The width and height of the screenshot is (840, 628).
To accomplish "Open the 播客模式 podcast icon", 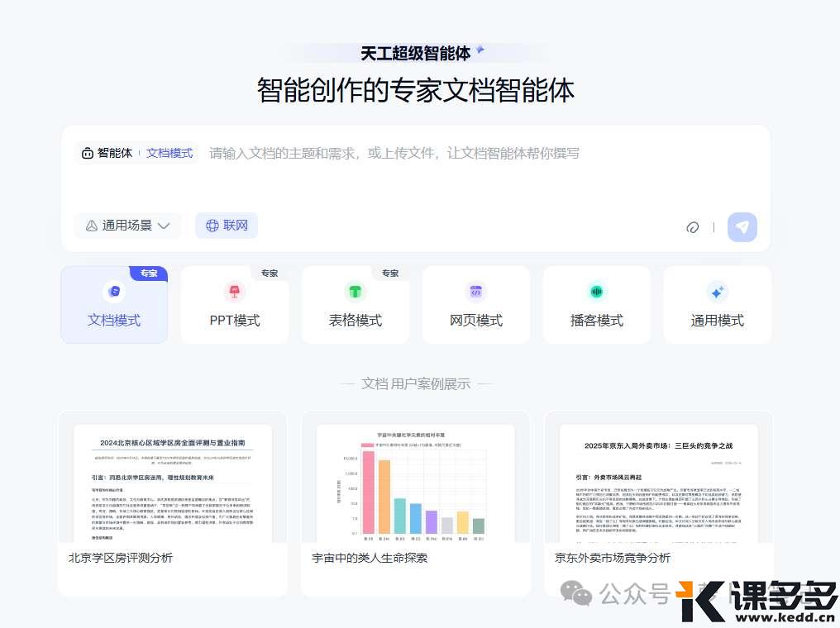I will tap(596, 292).
